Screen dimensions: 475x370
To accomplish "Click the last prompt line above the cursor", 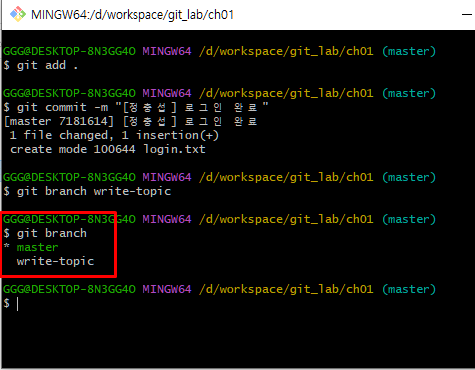I will coord(219,289).
